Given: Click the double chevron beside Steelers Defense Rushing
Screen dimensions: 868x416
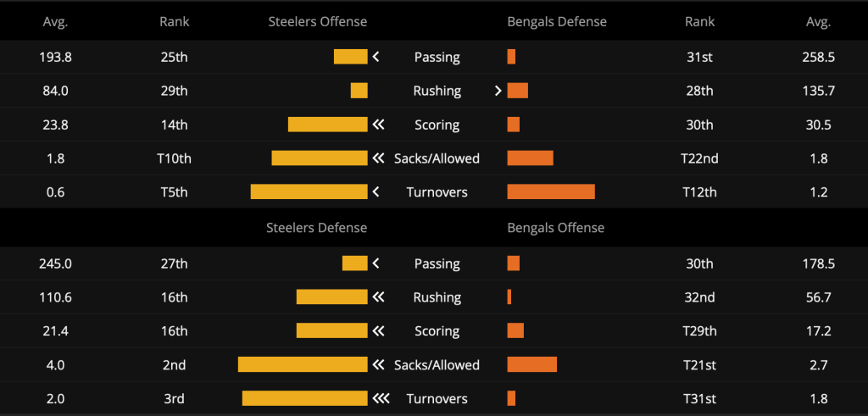Looking at the screenshot, I should tap(378, 297).
